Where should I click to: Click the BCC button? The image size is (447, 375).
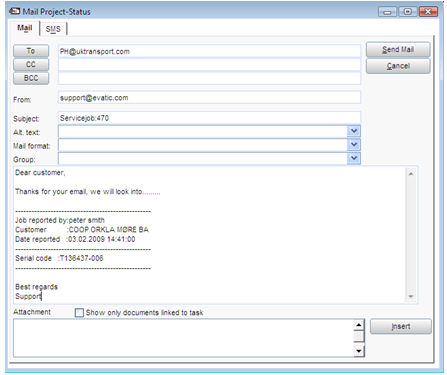[31, 78]
